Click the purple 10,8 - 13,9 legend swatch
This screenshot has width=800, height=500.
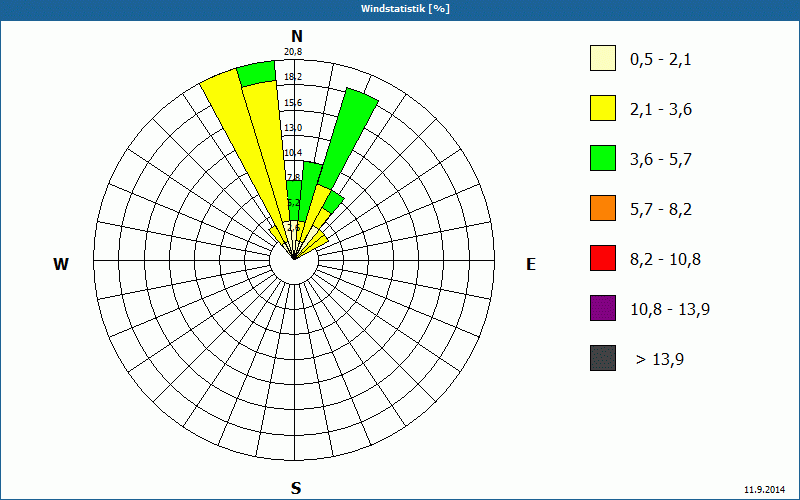(603, 308)
